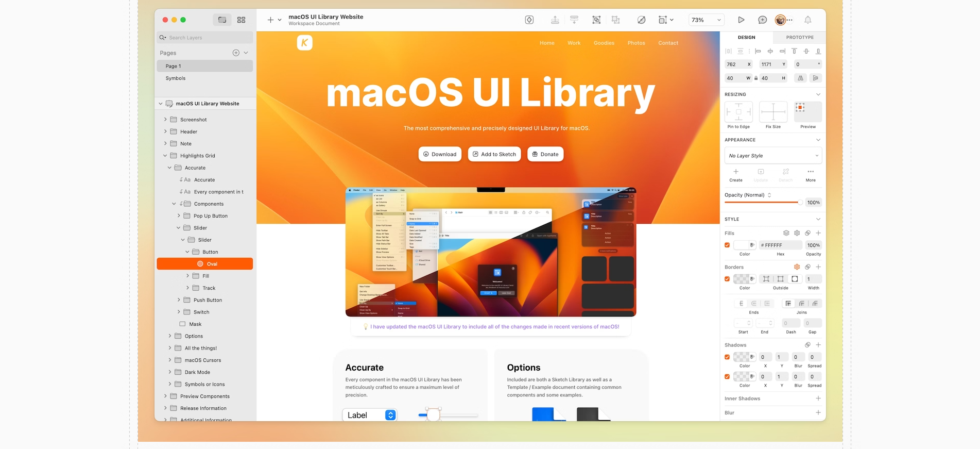Viewport: 980px width, 449px height.
Task: Select the Center border position option
Action: (x=780, y=279)
